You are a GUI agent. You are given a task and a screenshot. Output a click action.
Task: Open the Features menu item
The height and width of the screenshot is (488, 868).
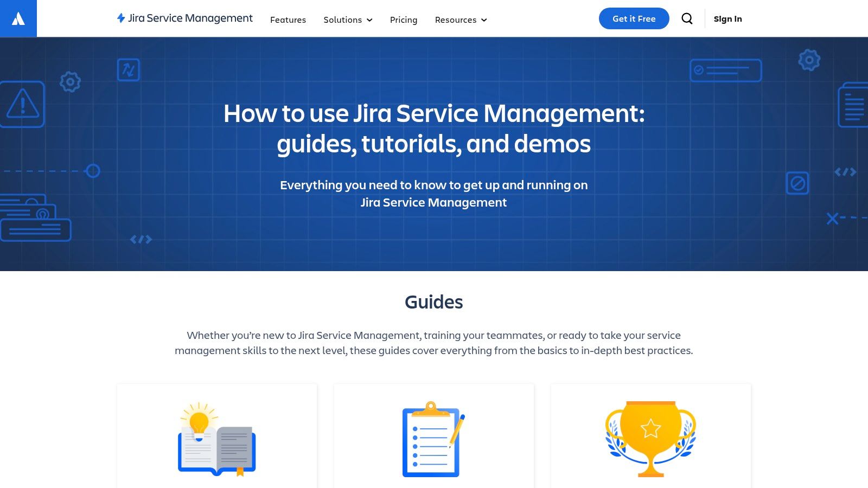[x=288, y=20]
